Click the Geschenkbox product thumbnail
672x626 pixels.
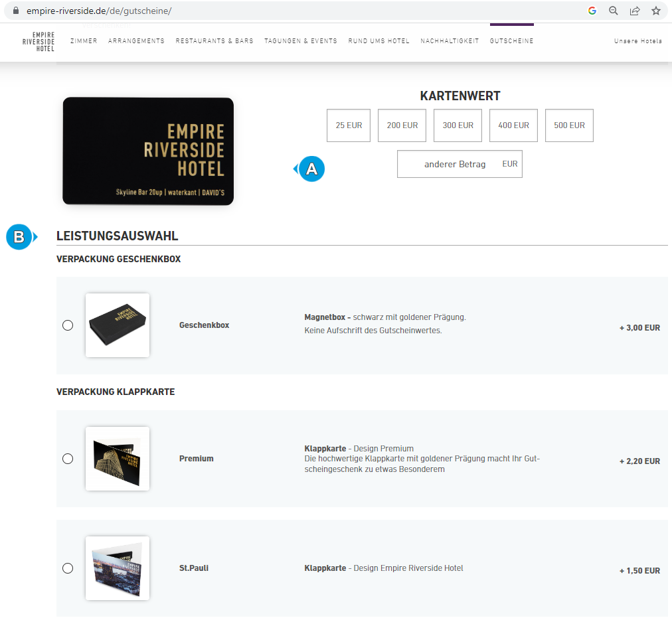(118, 325)
